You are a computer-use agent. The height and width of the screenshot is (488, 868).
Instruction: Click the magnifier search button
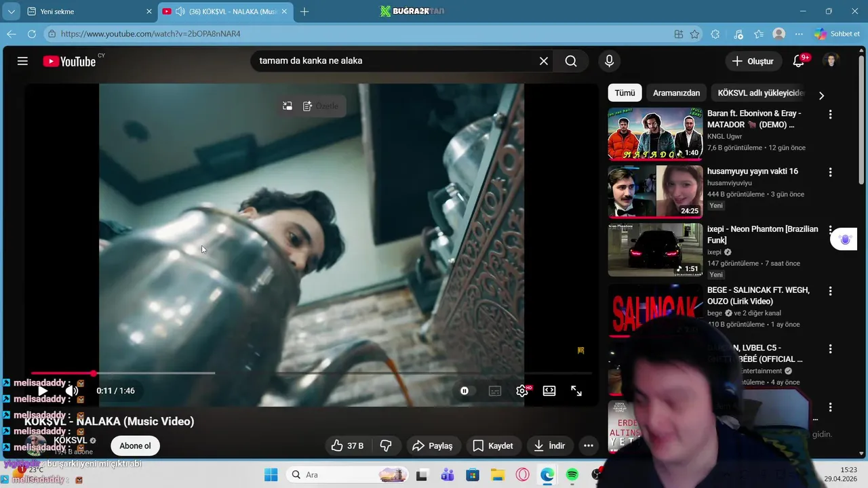[x=571, y=61]
